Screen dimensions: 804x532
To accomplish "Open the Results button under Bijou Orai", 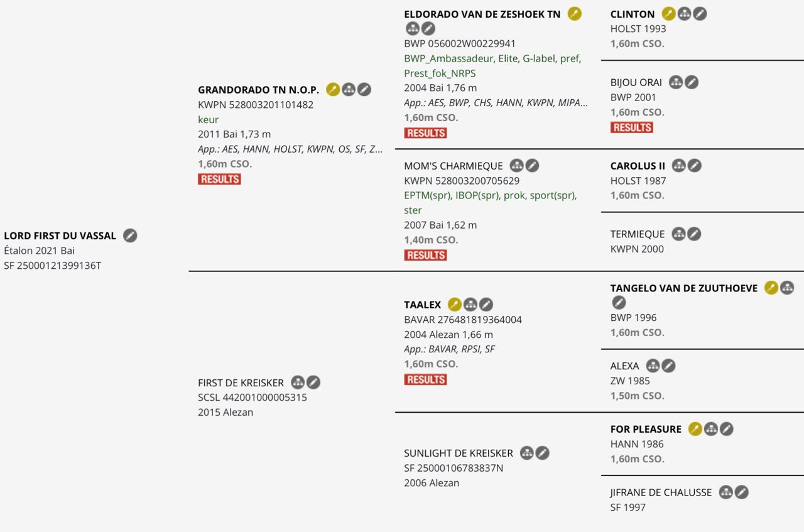I will pos(632,128).
